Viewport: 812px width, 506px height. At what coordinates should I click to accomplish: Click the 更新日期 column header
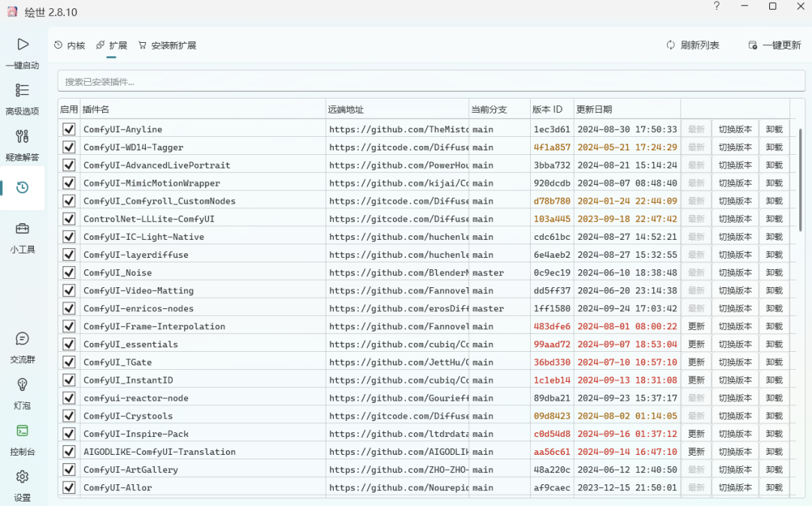click(x=627, y=109)
